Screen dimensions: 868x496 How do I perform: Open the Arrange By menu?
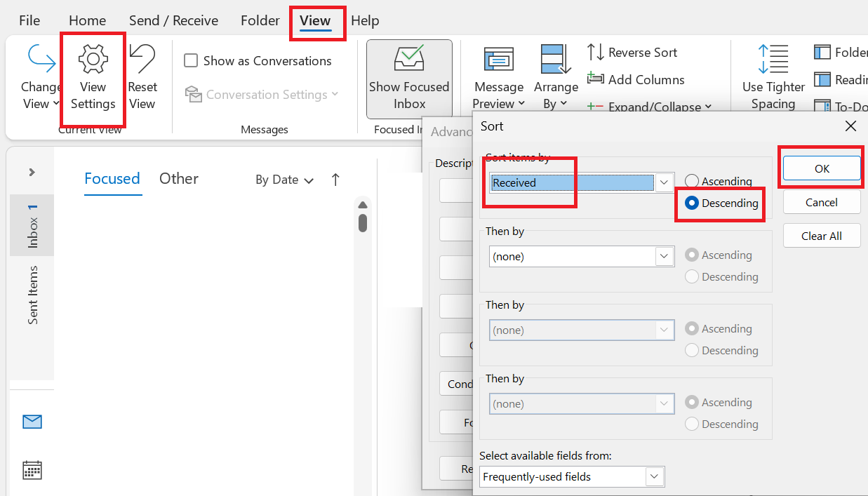pos(556,78)
